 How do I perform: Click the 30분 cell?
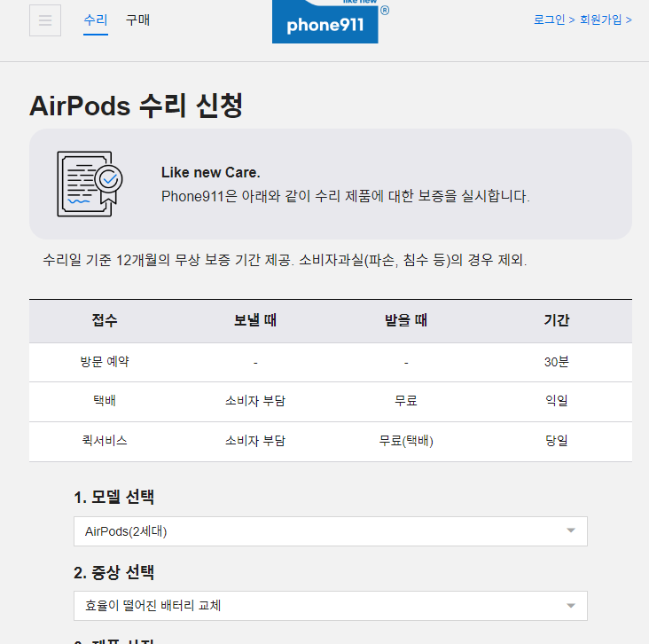557,362
